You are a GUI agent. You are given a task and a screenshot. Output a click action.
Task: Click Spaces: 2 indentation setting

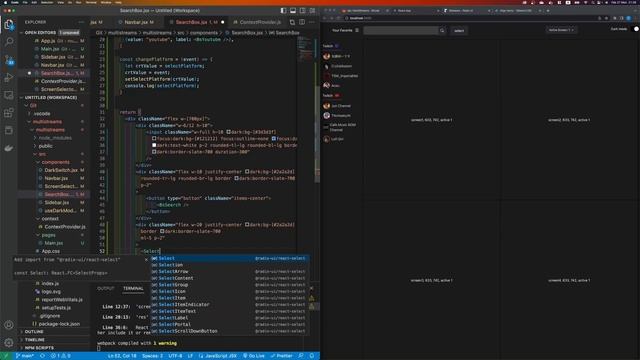click(x=152, y=356)
